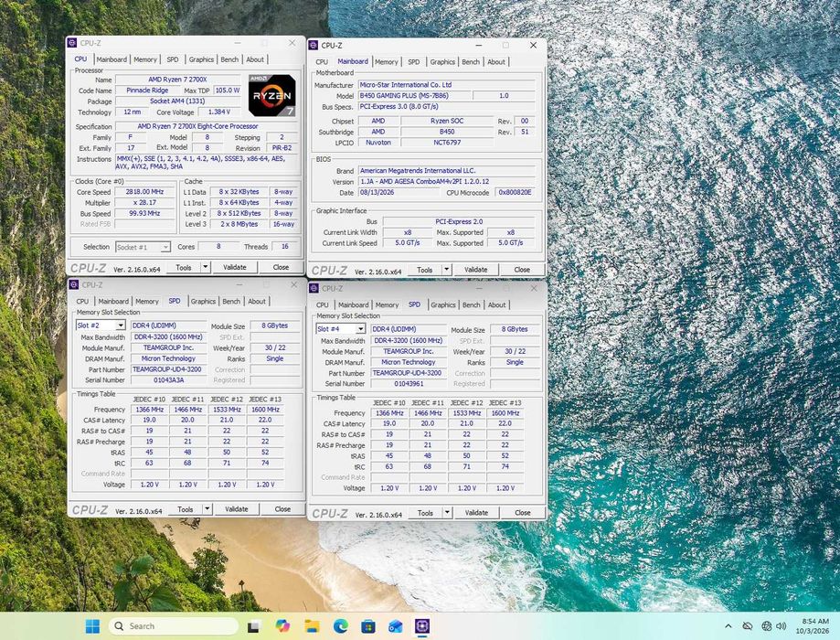Click CPU Microcode 0x800820E value
840x640 pixels.
click(515, 192)
